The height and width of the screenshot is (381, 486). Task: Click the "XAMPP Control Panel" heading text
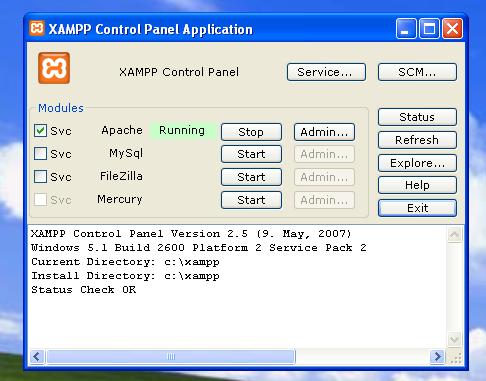coord(179,72)
